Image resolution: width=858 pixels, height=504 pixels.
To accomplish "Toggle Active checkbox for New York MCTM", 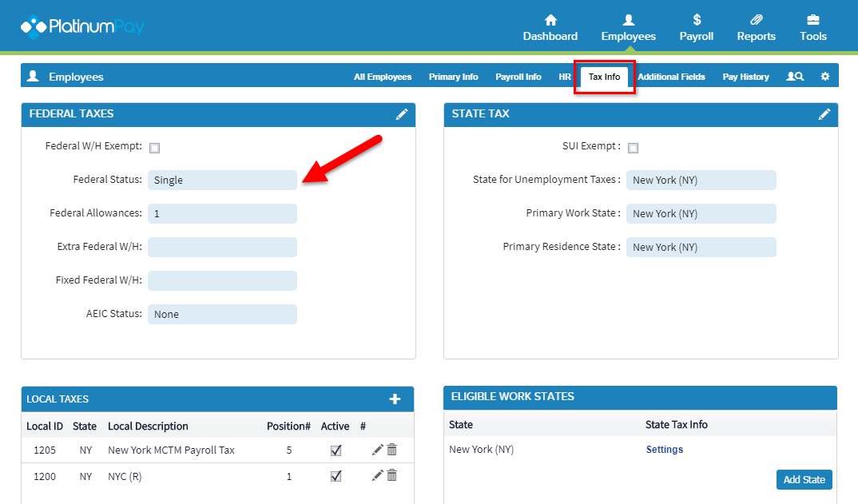I will click(336, 450).
